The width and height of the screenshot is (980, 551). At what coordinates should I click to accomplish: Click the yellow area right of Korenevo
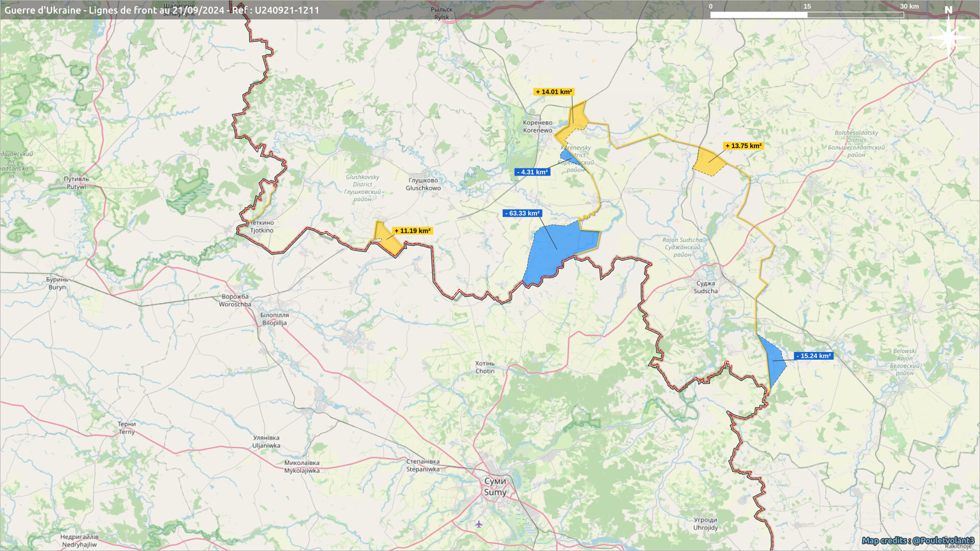point(577,120)
